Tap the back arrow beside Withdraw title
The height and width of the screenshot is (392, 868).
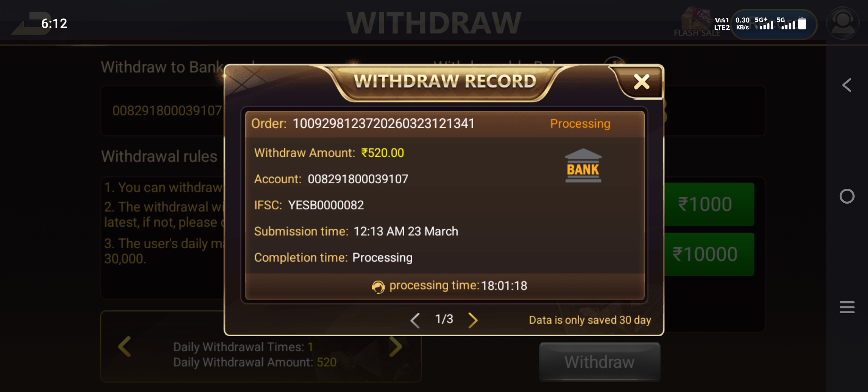pos(31,23)
